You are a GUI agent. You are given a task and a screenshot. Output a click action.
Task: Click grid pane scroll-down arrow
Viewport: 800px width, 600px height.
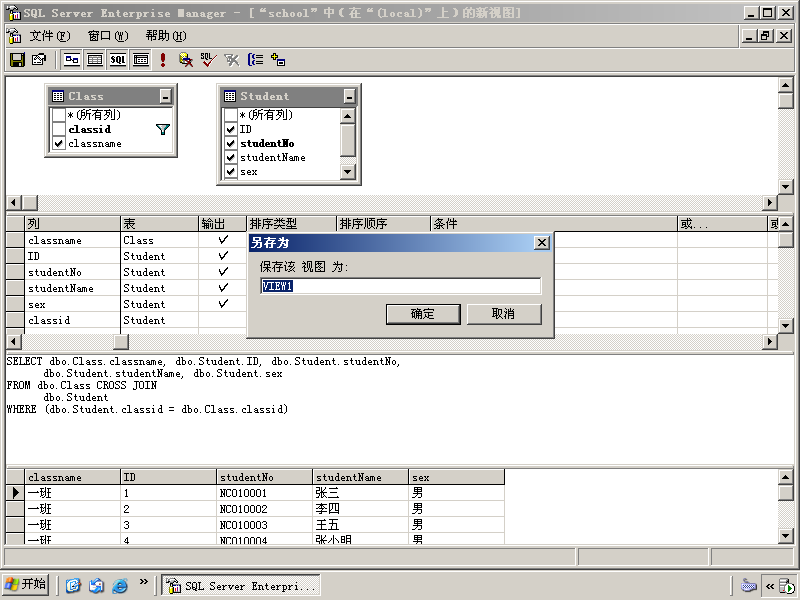(x=785, y=326)
